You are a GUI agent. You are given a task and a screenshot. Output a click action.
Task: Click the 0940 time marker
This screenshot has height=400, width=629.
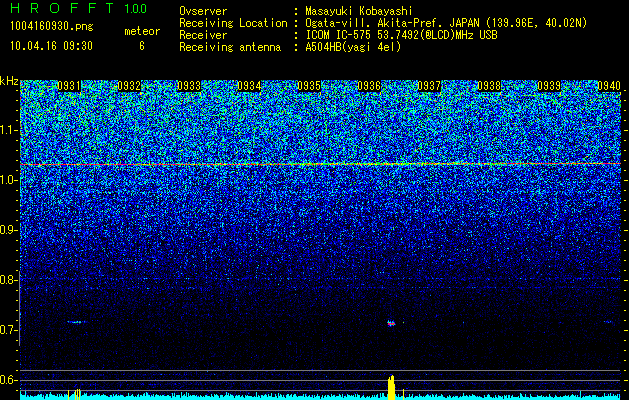[609, 86]
